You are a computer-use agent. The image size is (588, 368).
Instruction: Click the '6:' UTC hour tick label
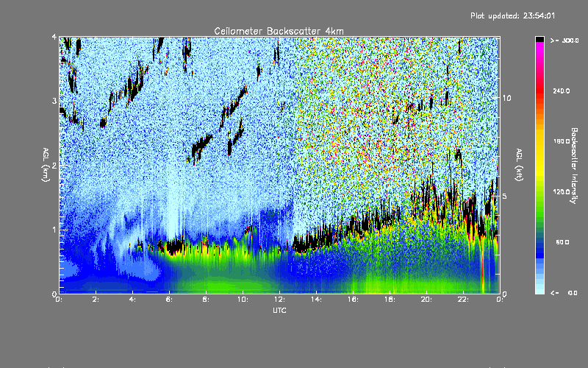click(x=169, y=300)
